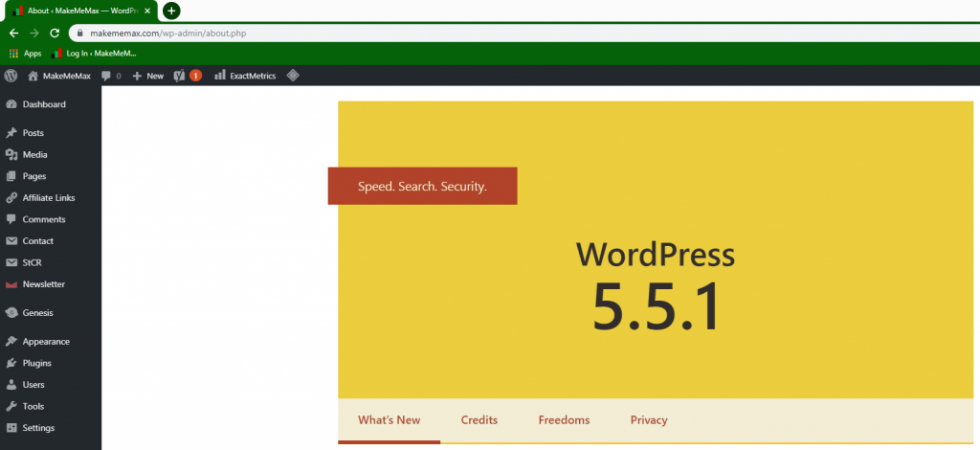Click New in the admin bar
This screenshot has height=450, width=980.
point(155,76)
